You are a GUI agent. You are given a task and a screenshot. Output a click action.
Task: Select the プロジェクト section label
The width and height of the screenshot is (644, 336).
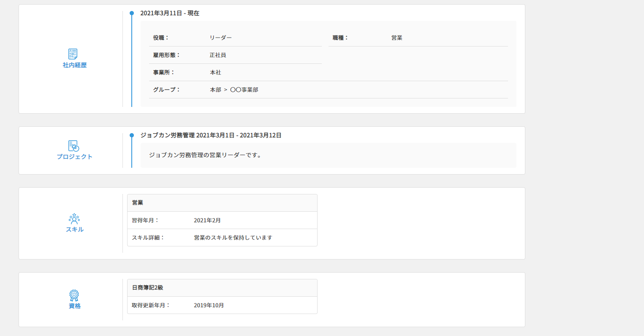[x=75, y=157]
